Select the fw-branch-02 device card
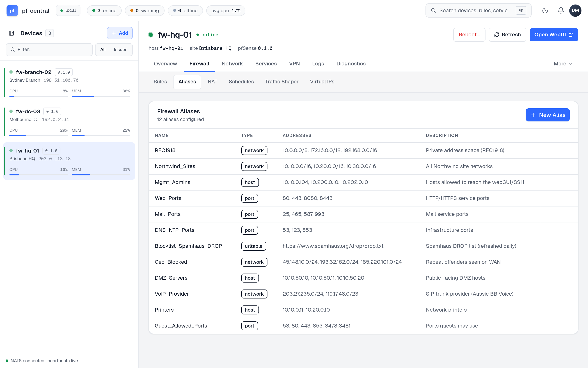This screenshot has height=368, width=588. [x=69, y=83]
